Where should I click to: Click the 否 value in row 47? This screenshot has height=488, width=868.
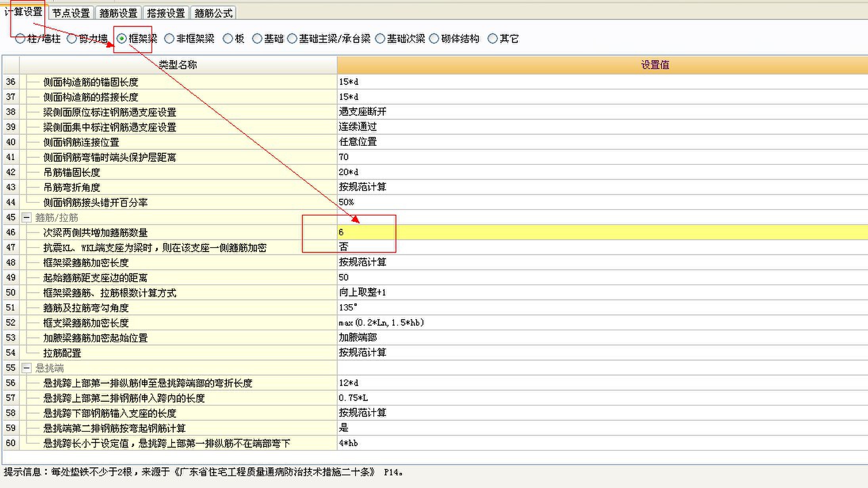pyautogui.click(x=343, y=247)
